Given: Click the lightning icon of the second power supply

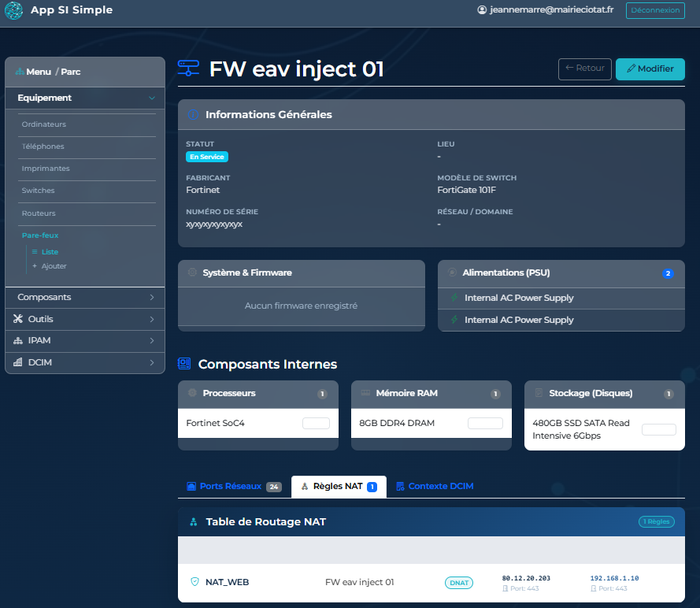Looking at the screenshot, I should pyautogui.click(x=454, y=320).
